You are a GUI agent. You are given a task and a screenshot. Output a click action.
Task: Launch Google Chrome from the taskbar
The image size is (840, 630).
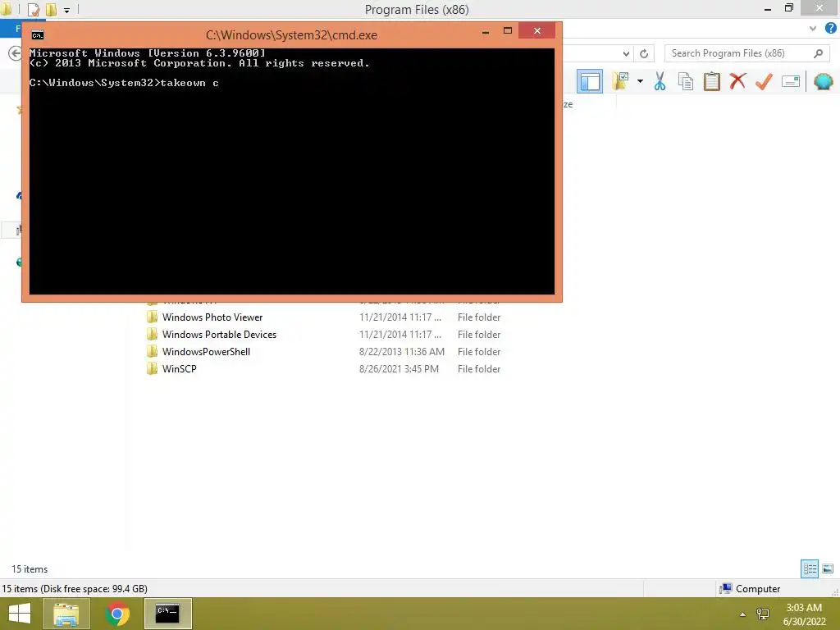[x=117, y=614]
